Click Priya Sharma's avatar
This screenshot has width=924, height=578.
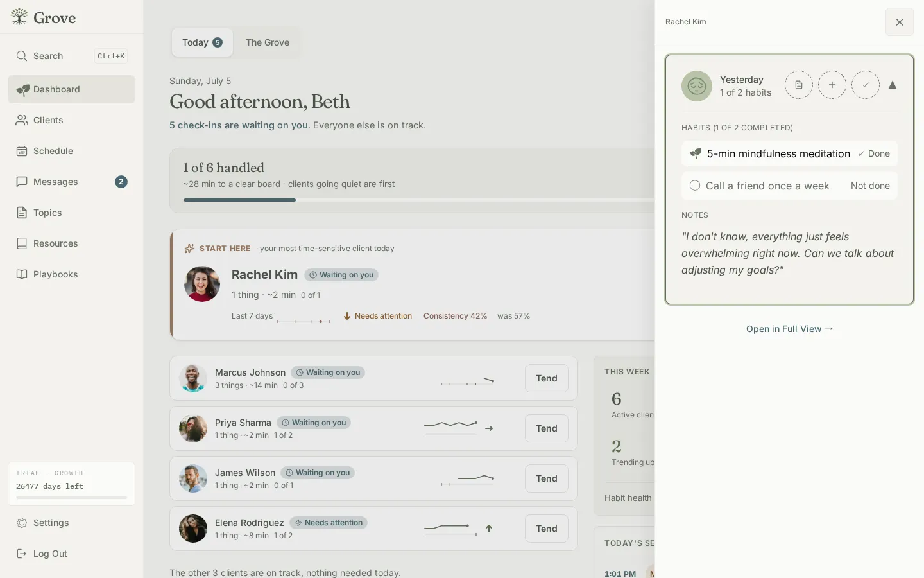[x=193, y=428]
